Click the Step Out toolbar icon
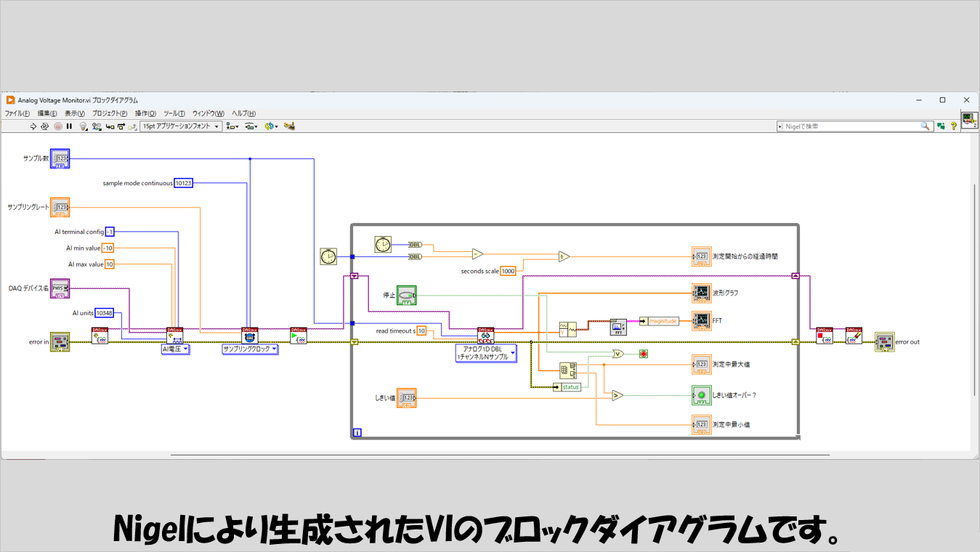This screenshot has height=552, width=980. point(132,126)
